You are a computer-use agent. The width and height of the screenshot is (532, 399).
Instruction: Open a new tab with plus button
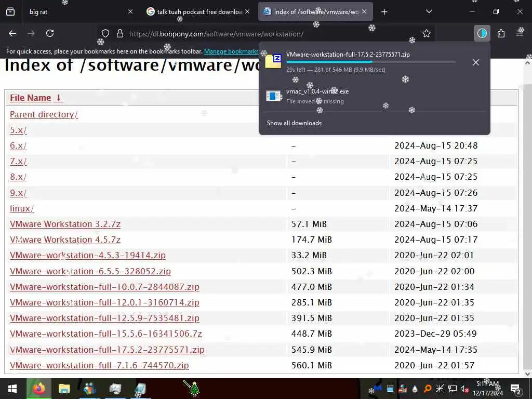[x=384, y=12]
